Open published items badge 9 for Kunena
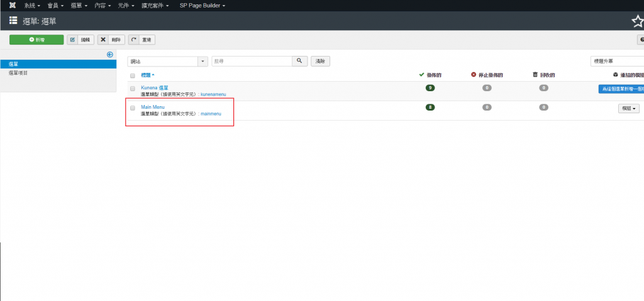Screen dimensions: 644x301 click(430, 88)
